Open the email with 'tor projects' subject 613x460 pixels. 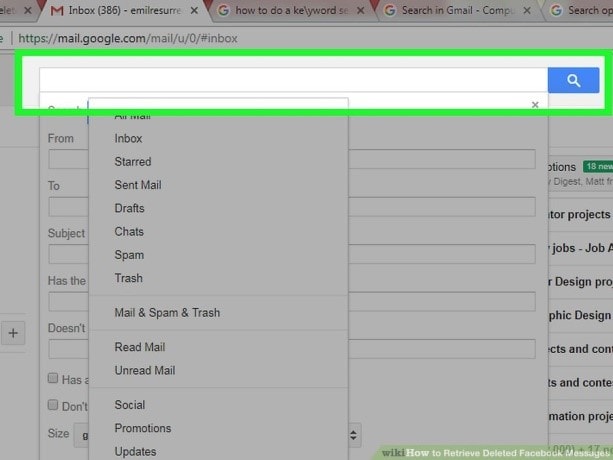(581, 215)
